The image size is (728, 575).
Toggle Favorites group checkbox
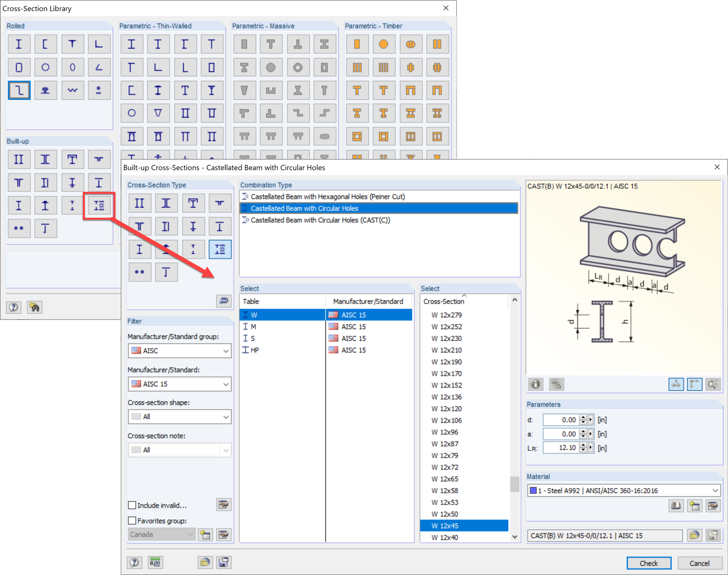(132, 521)
